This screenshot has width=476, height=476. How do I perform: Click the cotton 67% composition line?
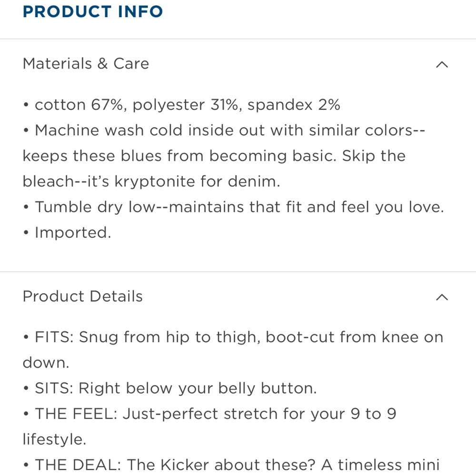click(x=79, y=105)
